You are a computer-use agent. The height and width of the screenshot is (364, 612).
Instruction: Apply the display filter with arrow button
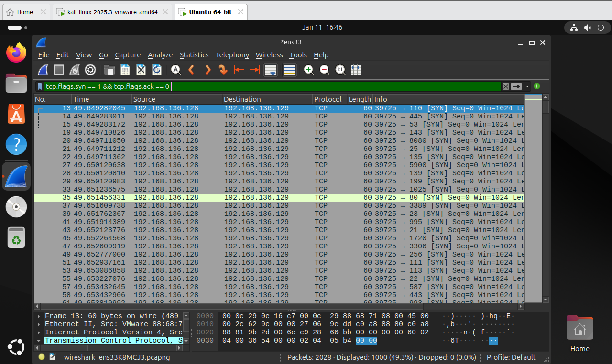point(516,86)
